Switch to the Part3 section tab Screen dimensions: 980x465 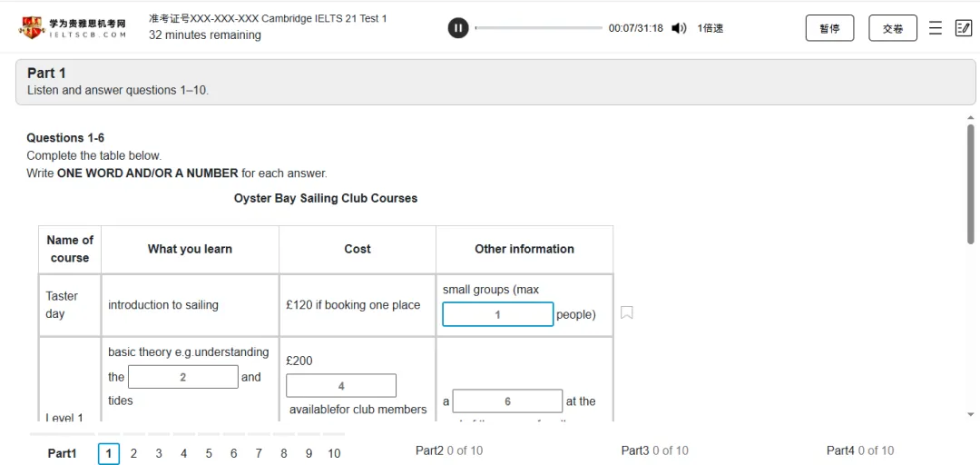click(654, 450)
